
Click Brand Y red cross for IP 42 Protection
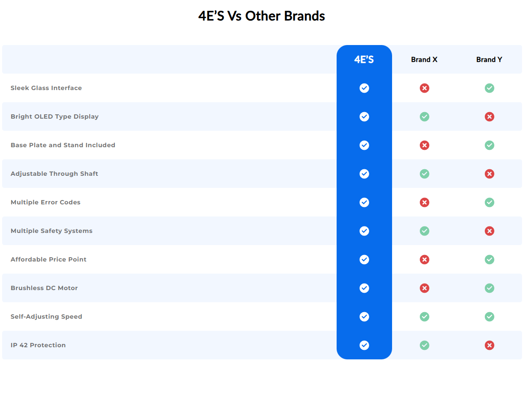tap(490, 346)
